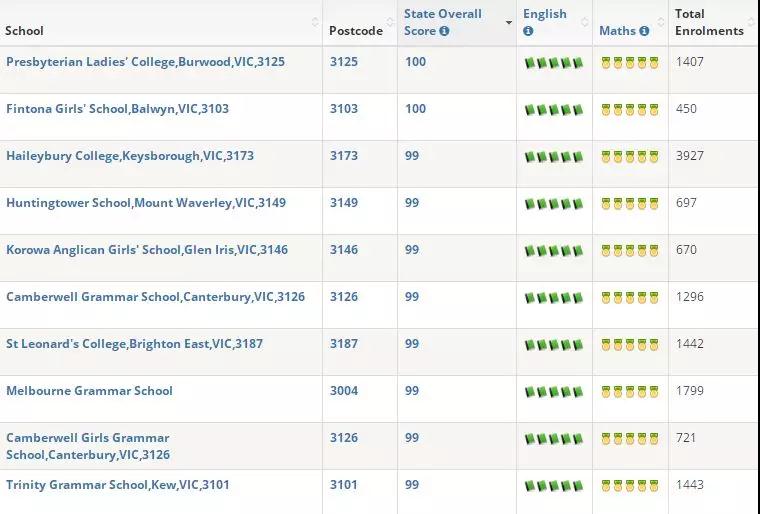The height and width of the screenshot is (514, 760).
Task: Click English rating books for Presbyterian Ladies' College
Action: (x=553, y=63)
